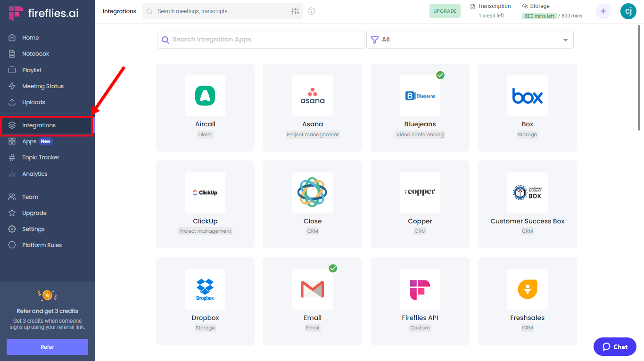Click the Refer and get 3 credits heading
This screenshot has width=644, height=361.
coord(47,311)
